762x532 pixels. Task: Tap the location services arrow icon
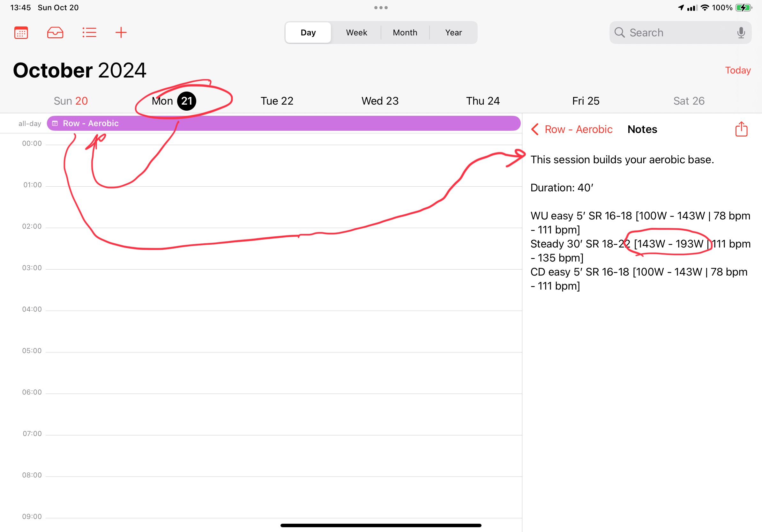[x=681, y=8]
